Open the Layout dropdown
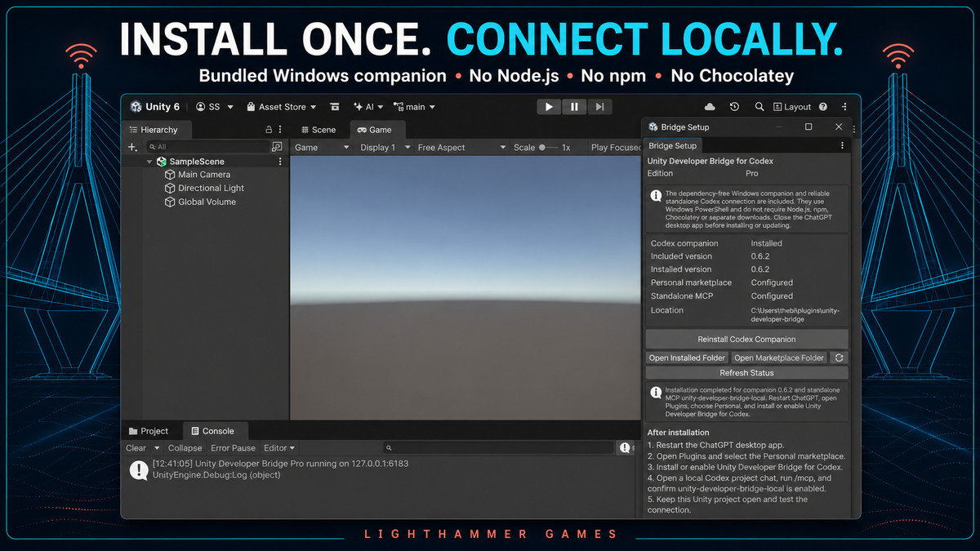The height and width of the screenshot is (551, 980). click(x=792, y=107)
